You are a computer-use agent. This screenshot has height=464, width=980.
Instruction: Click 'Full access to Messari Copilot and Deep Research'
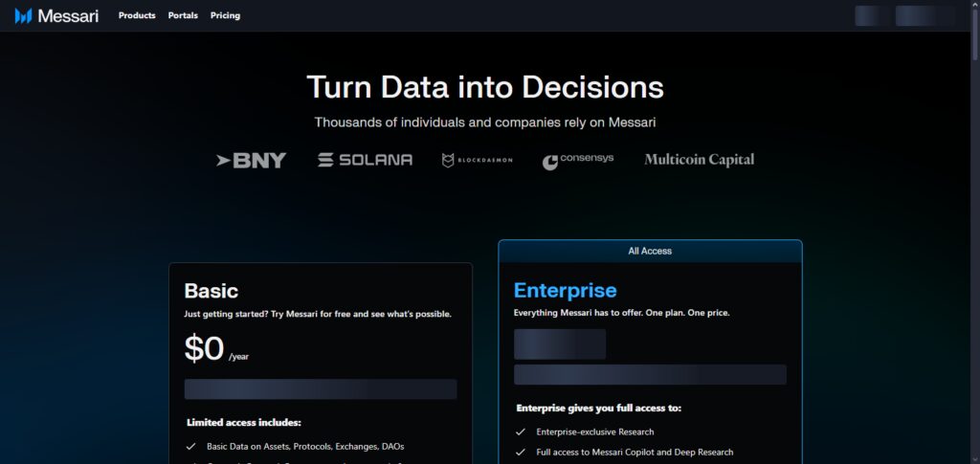click(635, 452)
